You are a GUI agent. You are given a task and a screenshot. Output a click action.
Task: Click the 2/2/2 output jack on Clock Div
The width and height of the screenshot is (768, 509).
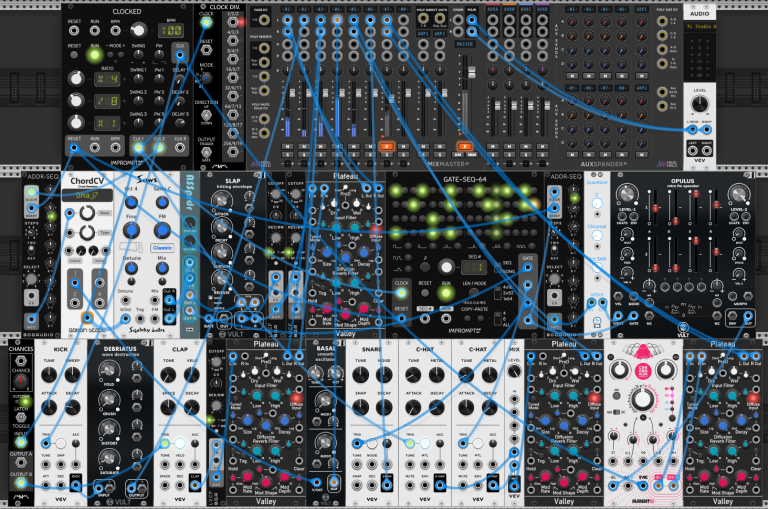pos(233,22)
